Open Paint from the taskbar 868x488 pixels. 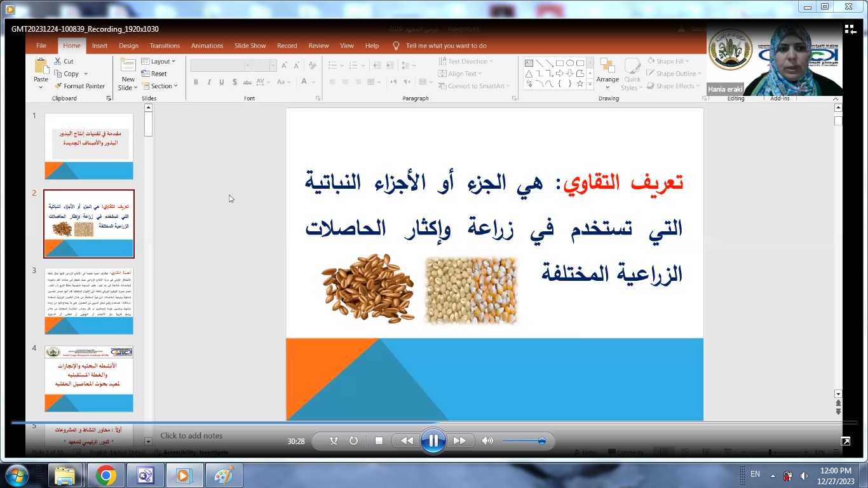pyautogui.click(x=223, y=475)
